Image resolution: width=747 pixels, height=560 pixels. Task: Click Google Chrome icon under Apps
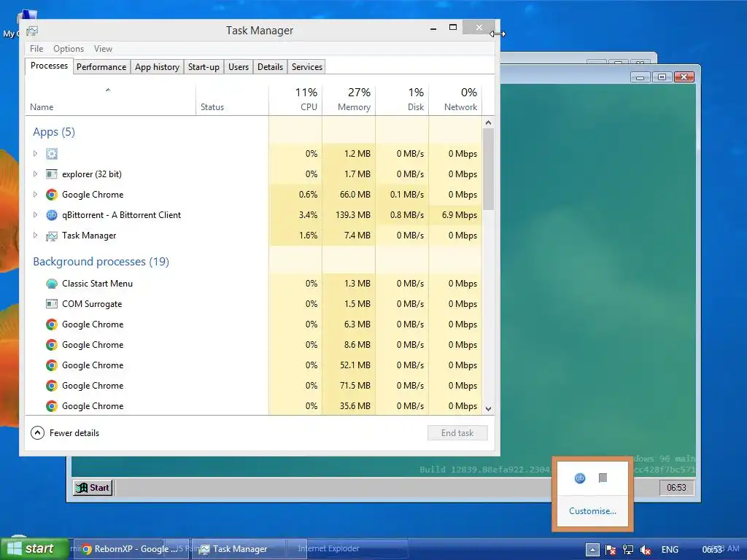click(52, 195)
